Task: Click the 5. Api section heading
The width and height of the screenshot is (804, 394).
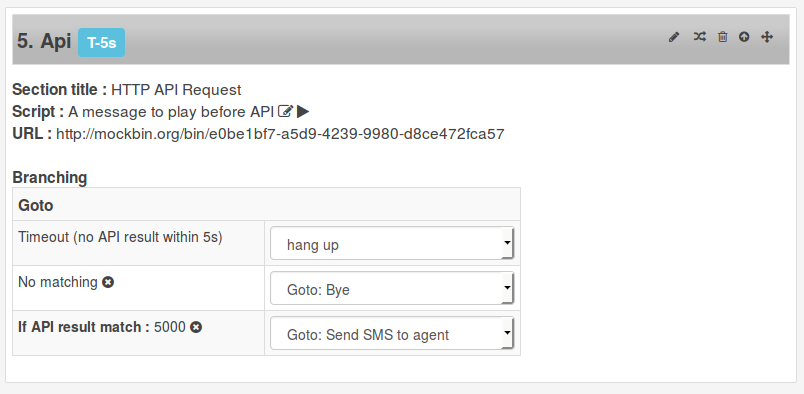Action: click(x=44, y=41)
